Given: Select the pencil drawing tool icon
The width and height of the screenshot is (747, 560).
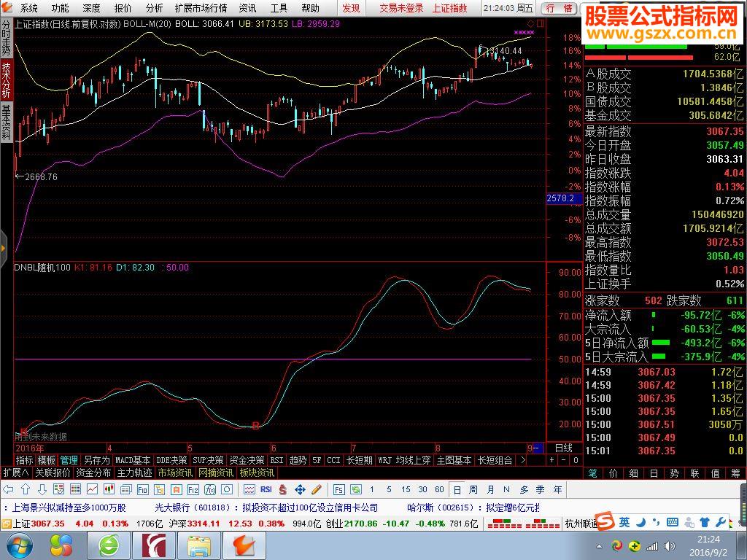Looking at the screenshot, I should (317, 489).
